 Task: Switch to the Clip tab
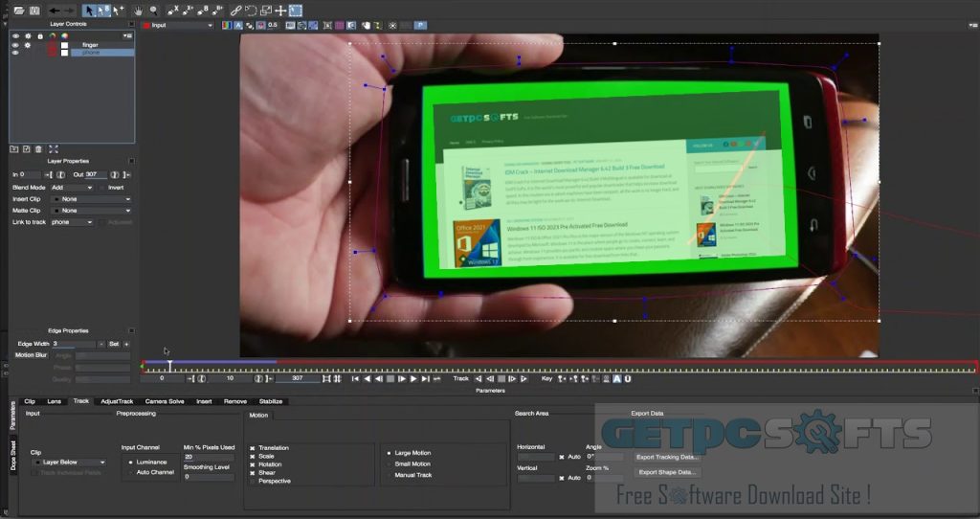tap(30, 401)
